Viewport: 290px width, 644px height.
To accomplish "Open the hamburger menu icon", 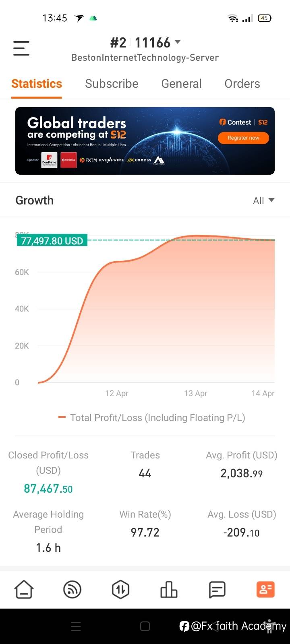I will pyautogui.click(x=21, y=48).
